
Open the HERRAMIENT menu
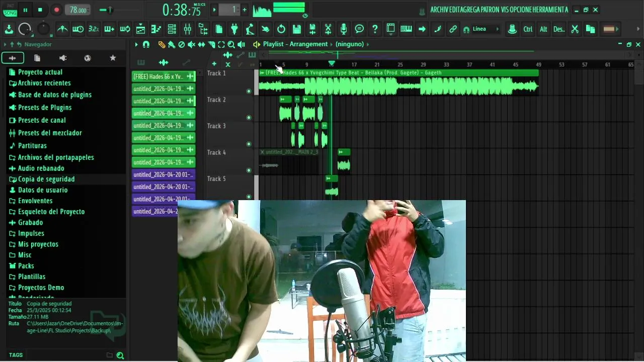(x=549, y=10)
